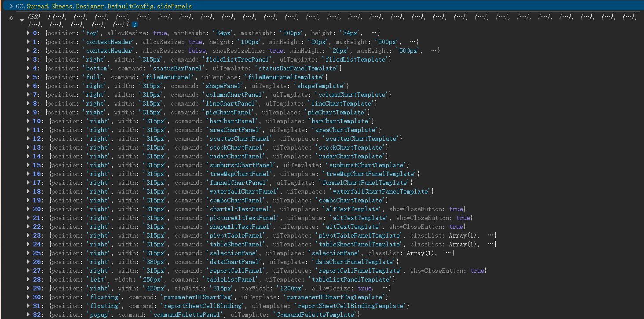Click the 'full' position value
Screen dimensions: 644x319
pyautogui.click(x=93, y=77)
